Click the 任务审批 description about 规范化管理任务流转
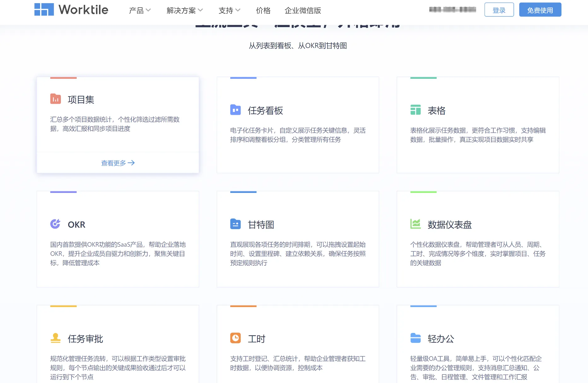The image size is (588, 383). point(118,368)
